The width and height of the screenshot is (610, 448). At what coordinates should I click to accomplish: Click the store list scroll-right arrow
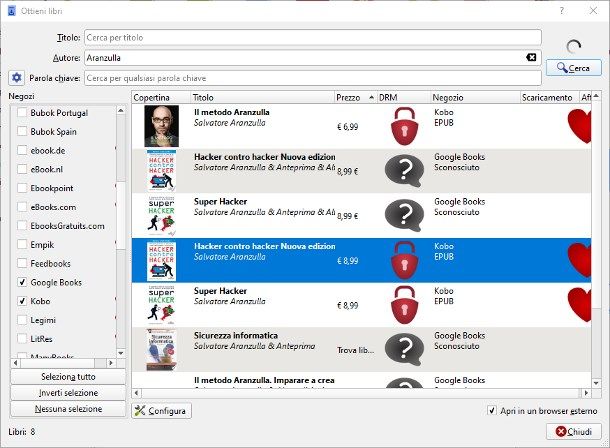pos(111,363)
